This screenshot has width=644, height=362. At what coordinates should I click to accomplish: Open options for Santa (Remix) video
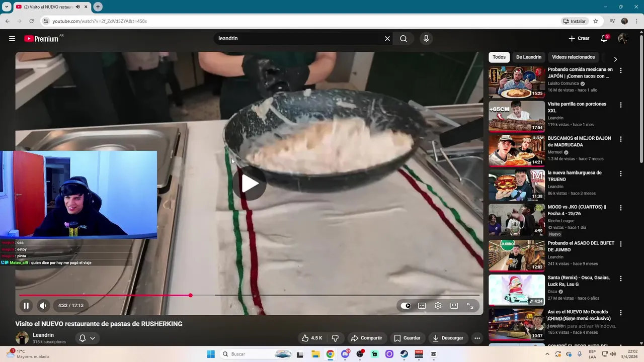[620, 279]
